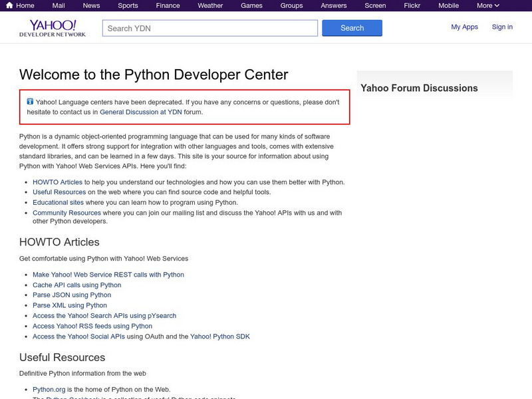Viewport: 532px width, 399px height.
Task: Open the My Apps link
Action: (464, 27)
